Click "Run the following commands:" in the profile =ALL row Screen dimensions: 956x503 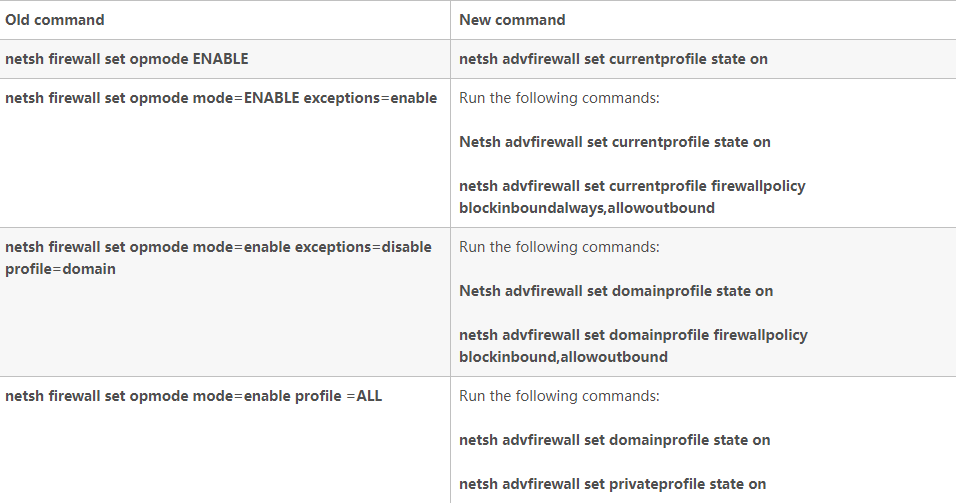(x=559, y=396)
